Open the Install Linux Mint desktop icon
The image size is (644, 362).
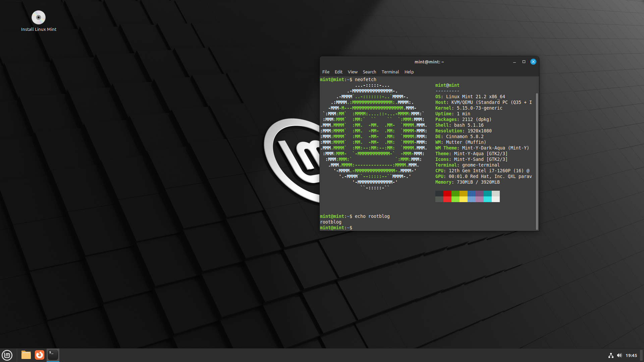39,18
